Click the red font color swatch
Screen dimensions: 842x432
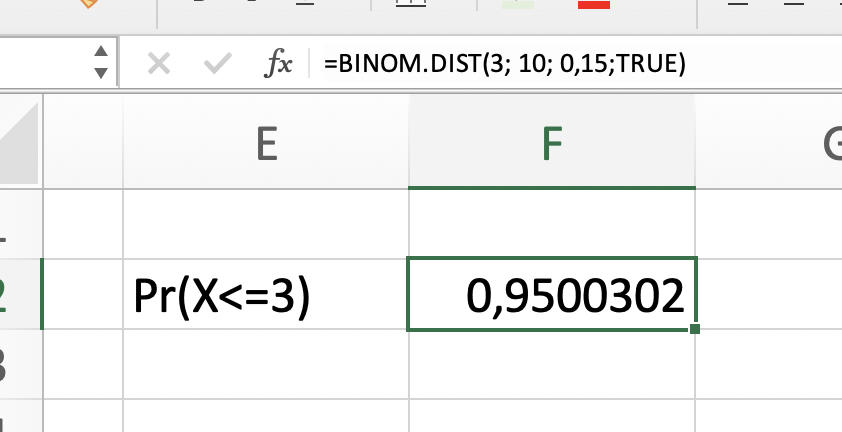pyautogui.click(x=594, y=5)
